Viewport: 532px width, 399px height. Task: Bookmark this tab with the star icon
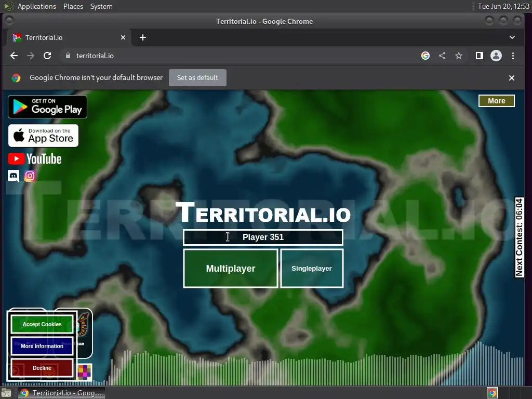[459, 56]
